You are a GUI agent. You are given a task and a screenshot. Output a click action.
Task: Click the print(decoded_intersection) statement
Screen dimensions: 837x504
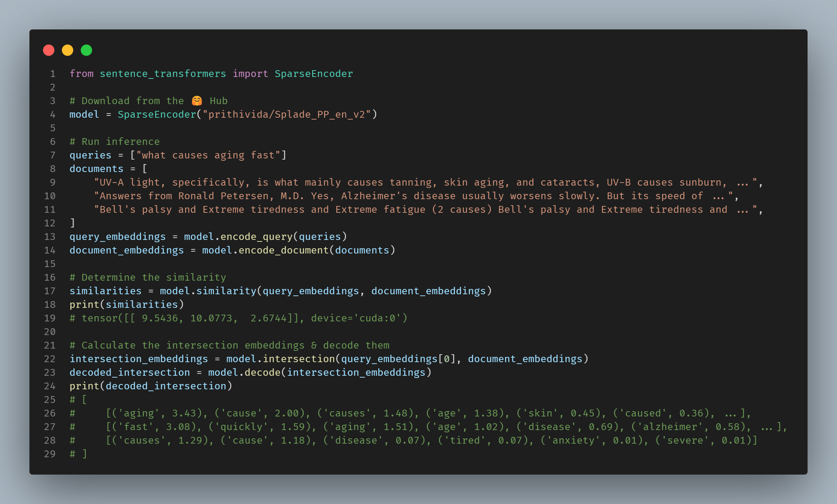pyautogui.click(x=151, y=386)
